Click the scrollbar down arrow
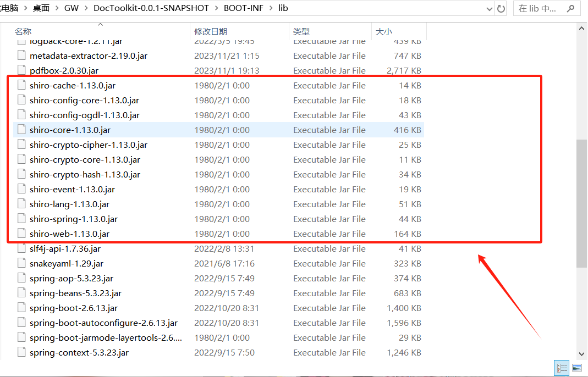This screenshot has width=588, height=377. [581, 354]
